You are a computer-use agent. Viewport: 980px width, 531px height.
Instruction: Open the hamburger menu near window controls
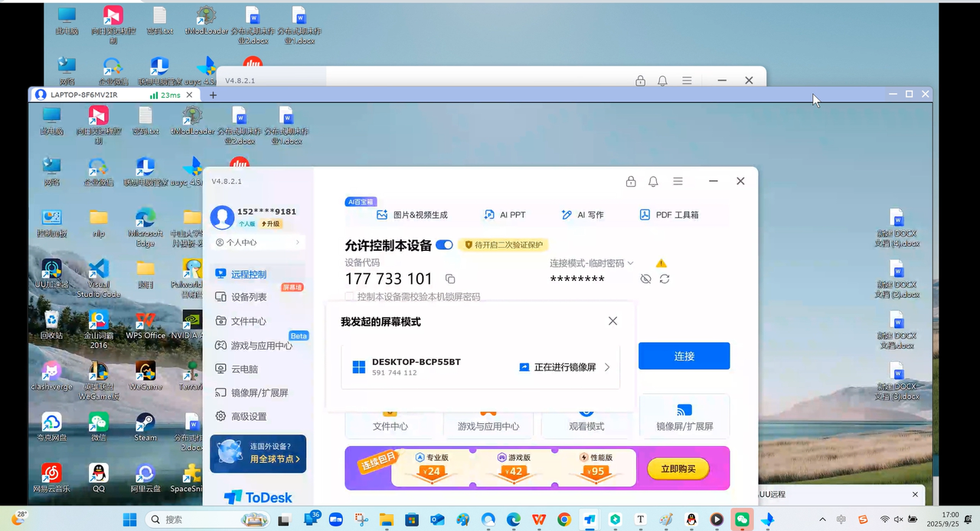click(x=678, y=181)
